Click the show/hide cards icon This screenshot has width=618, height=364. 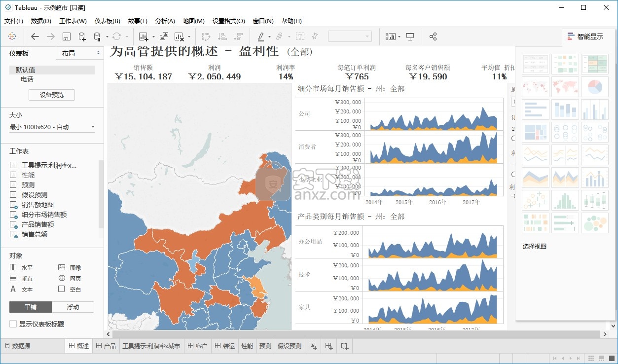pos(390,36)
